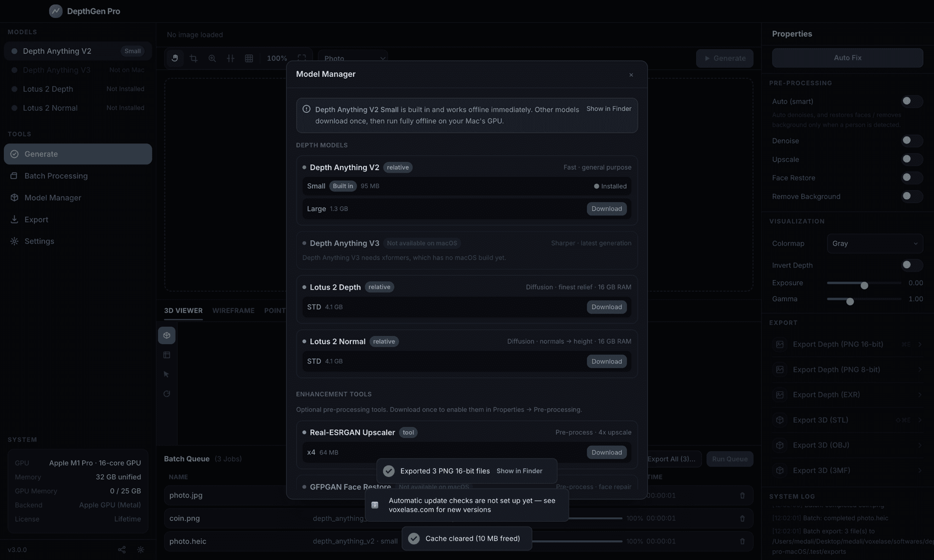Viewport: 934px width, 560px height.
Task: Click the Export 3D (3MF) cube icon
Action: pos(780,471)
